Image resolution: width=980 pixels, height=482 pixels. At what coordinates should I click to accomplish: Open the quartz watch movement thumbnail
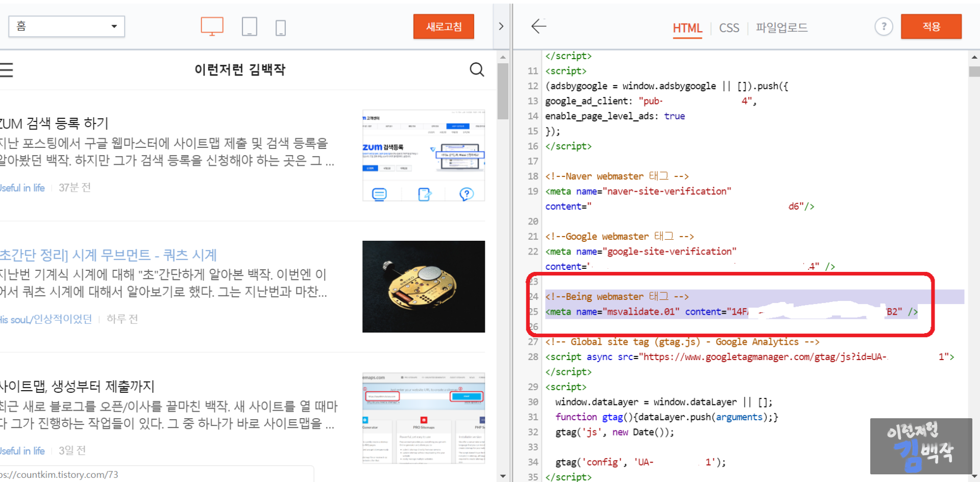click(x=424, y=287)
